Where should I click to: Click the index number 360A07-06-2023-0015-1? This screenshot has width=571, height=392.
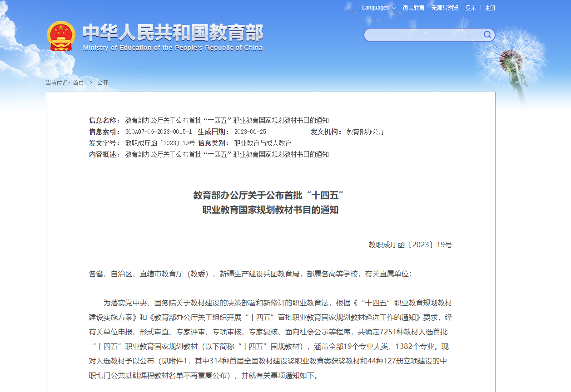coord(159,132)
